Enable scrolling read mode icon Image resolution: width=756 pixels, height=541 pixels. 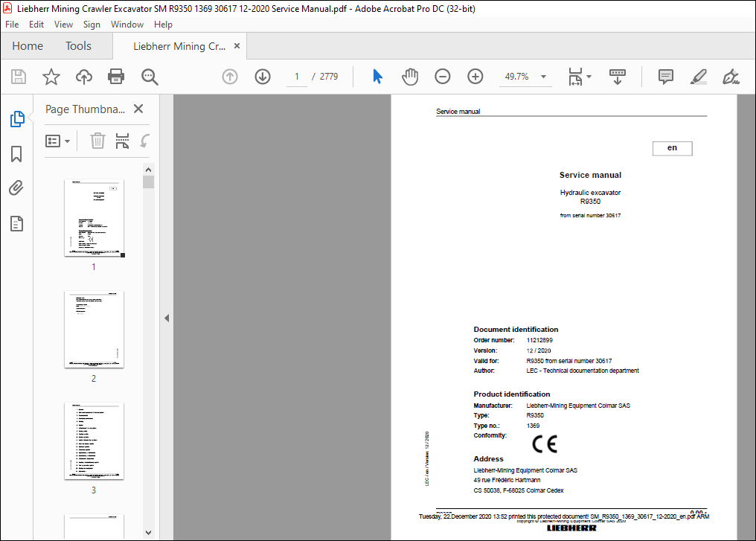[618, 77]
